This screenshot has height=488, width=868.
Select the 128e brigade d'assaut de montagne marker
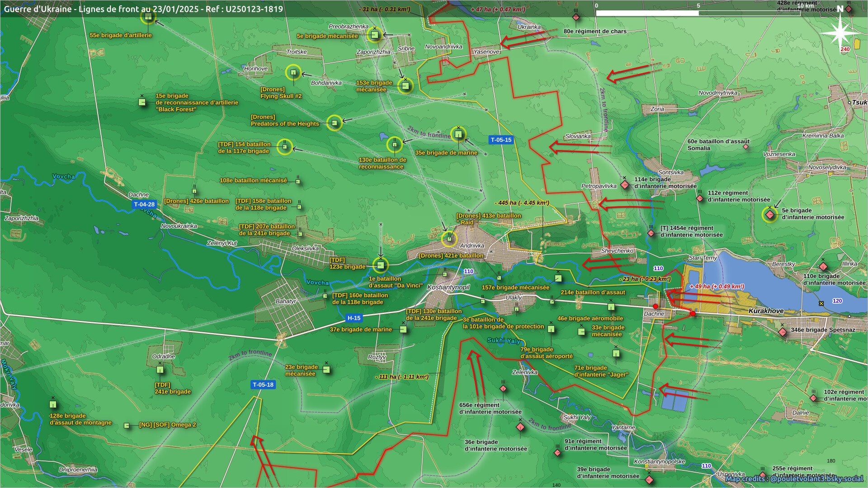[x=53, y=404]
